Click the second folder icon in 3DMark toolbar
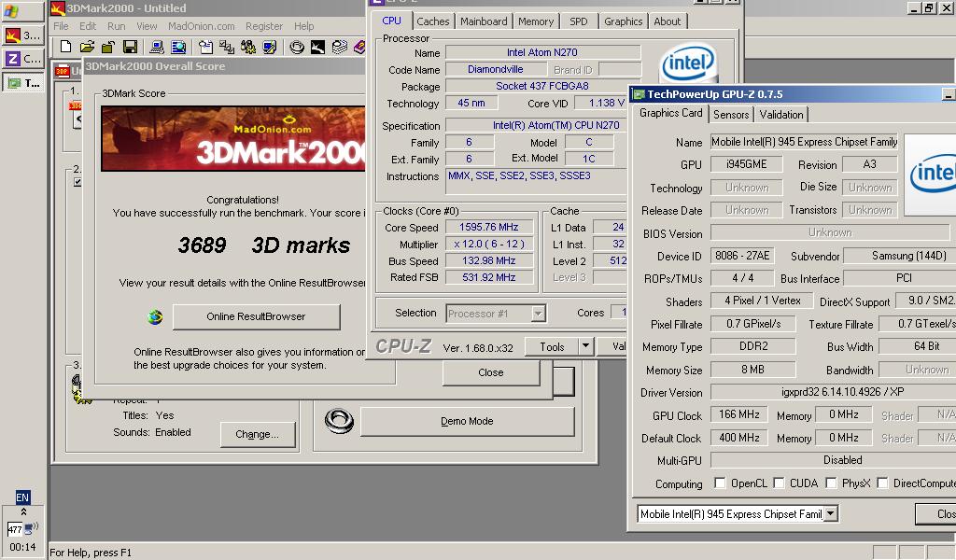The height and width of the screenshot is (560, 956). [108, 47]
